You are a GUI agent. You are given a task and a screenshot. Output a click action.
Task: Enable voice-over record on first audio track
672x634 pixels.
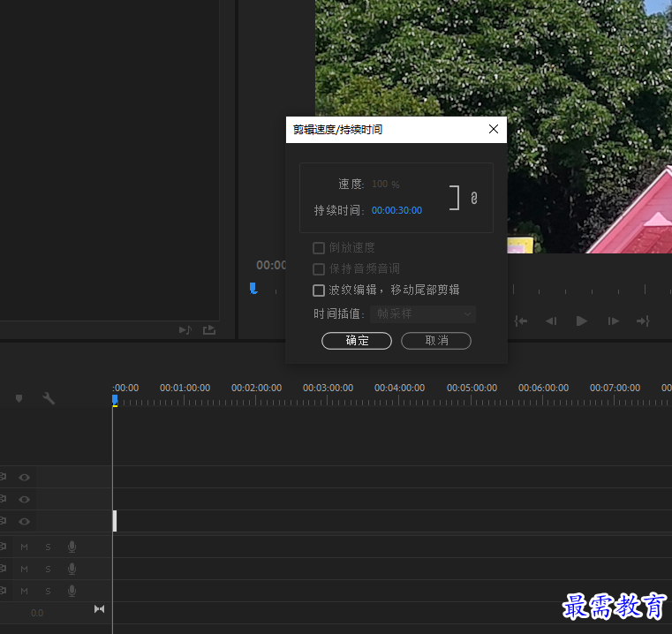[x=72, y=547]
